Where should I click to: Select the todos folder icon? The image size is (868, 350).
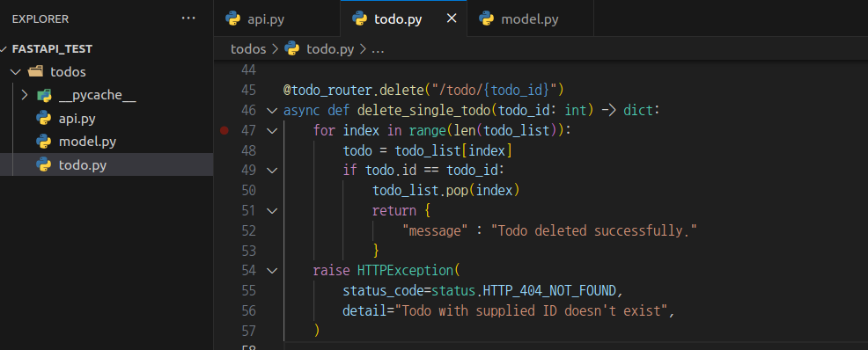click(x=35, y=72)
